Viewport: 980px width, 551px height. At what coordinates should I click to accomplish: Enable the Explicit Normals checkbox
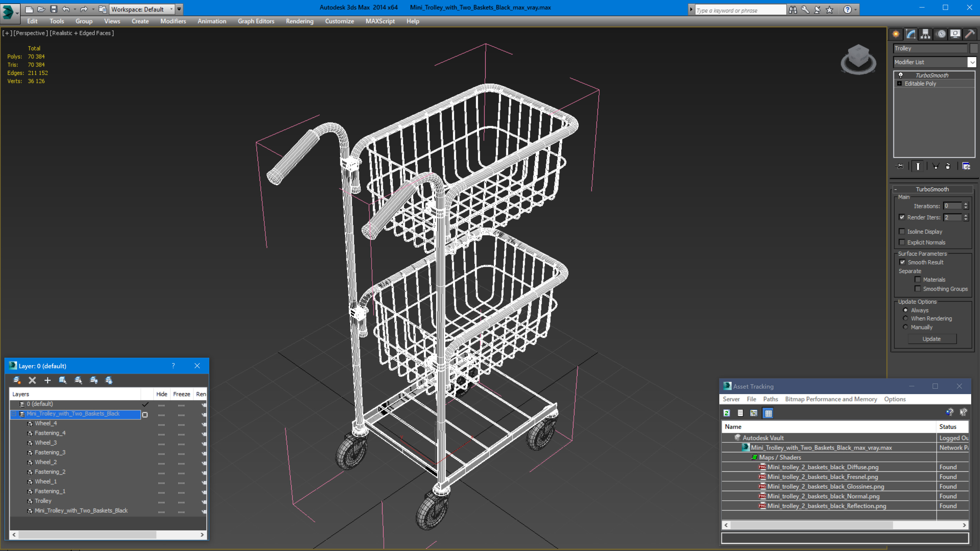(902, 242)
